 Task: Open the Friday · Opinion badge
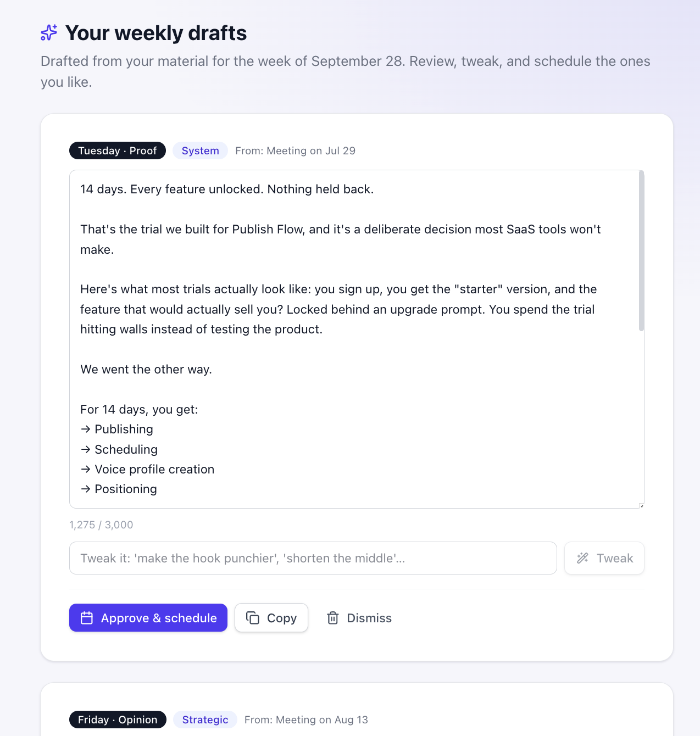coord(118,720)
